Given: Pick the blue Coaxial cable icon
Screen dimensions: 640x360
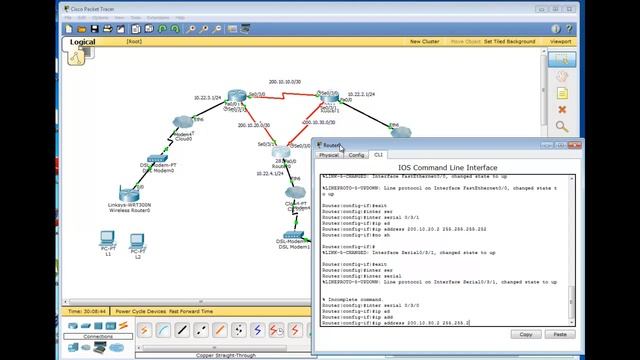Looking at the screenshot, I should coord(258,330).
